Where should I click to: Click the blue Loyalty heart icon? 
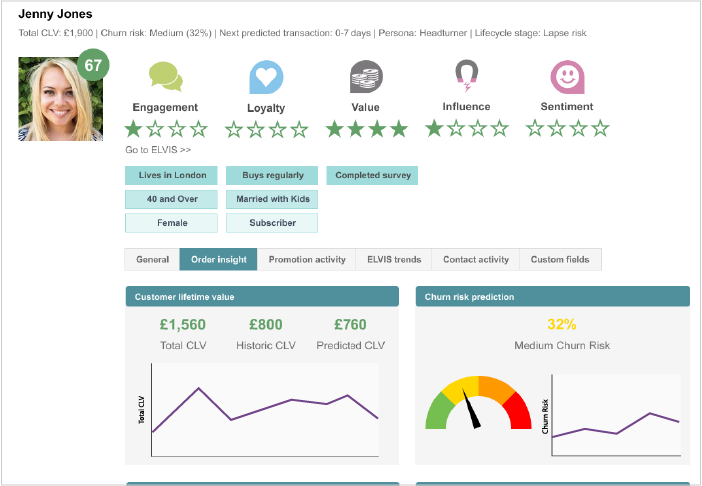[x=266, y=77]
